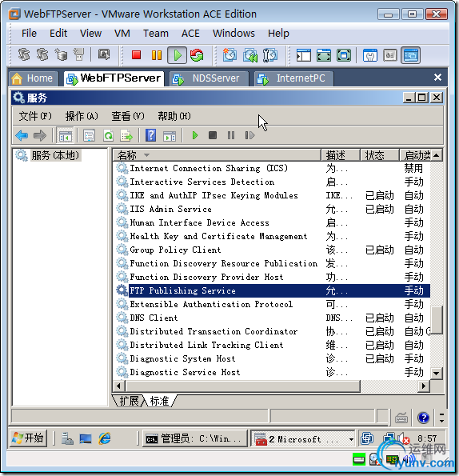Open the 查看(V) menu in Services
The width and height of the screenshot is (459, 476).
[x=128, y=116]
